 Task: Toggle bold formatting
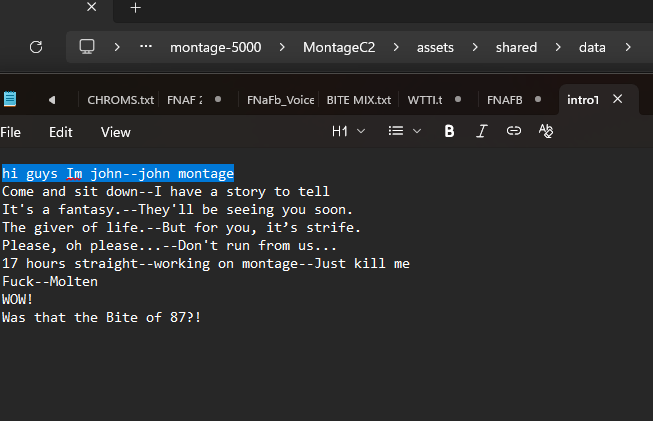click(x=449, y=131)
